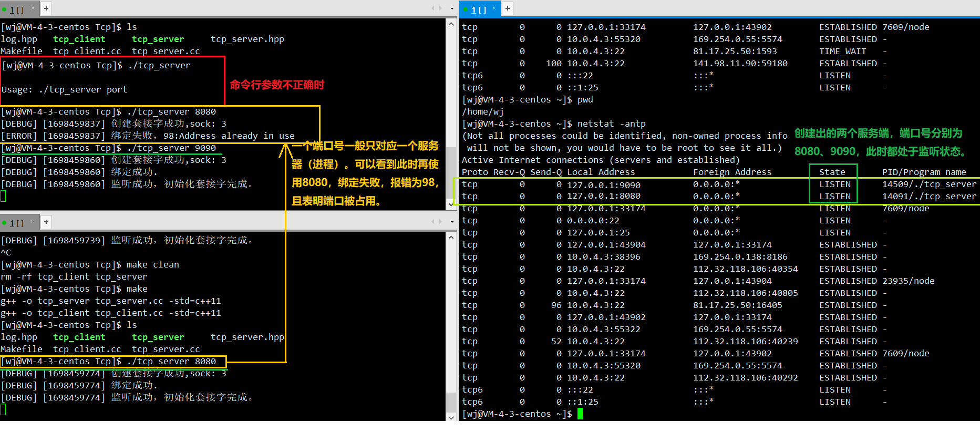Click top-left pane scrollbar up arrow
This screenshot has height=432, width=980.
point(451,24)
